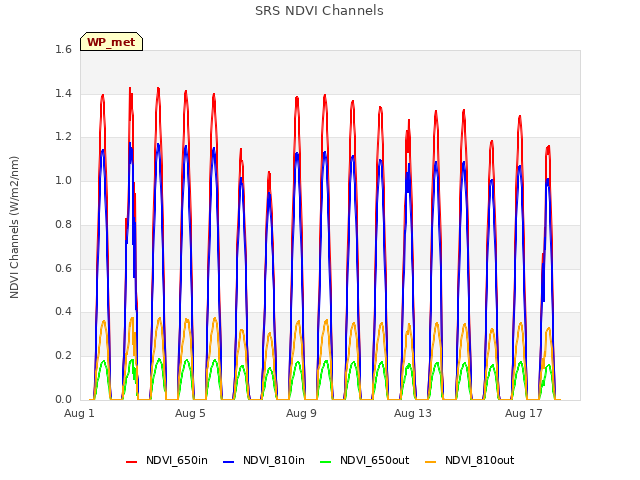Click the 1.2 y-axis tick label
Viewport: 640px width, 480px height.
click(x=63, y=137)
